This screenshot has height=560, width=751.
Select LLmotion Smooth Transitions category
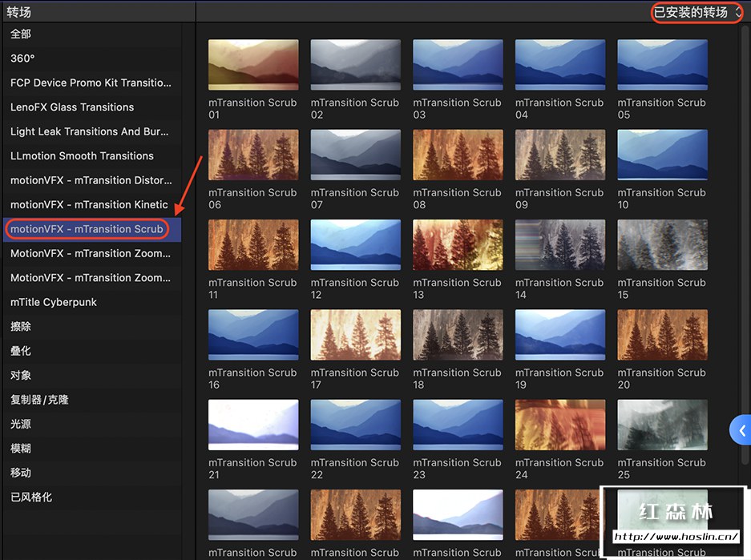point(92,156)
